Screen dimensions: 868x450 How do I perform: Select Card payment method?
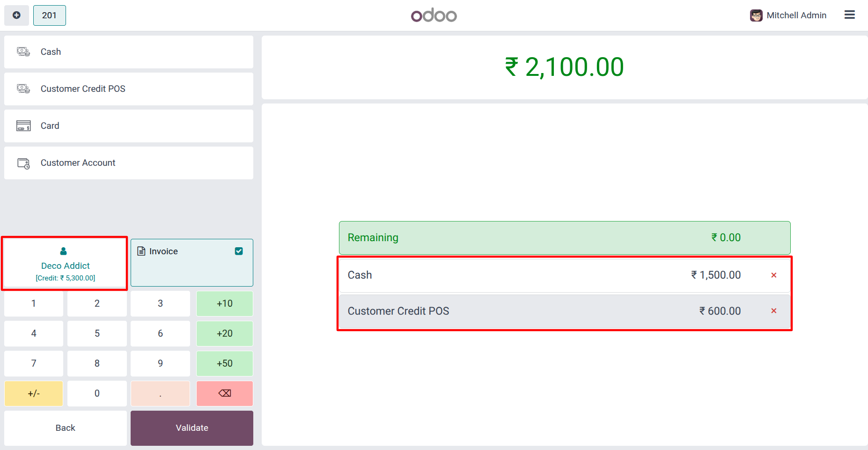coord(129,126)
